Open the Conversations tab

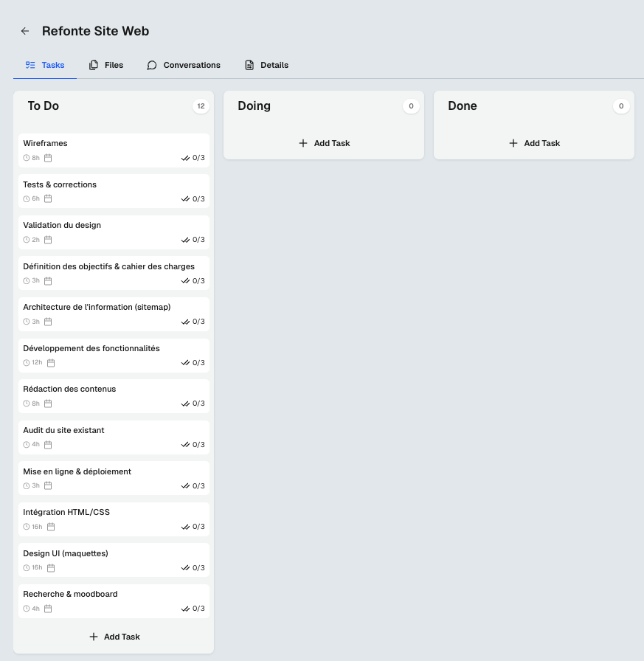(x=184, y=65)
